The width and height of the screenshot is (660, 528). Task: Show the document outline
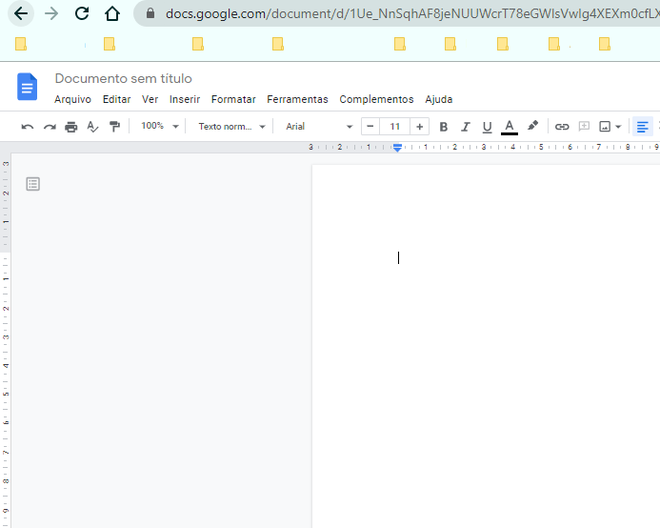click(x=33, y=184)
